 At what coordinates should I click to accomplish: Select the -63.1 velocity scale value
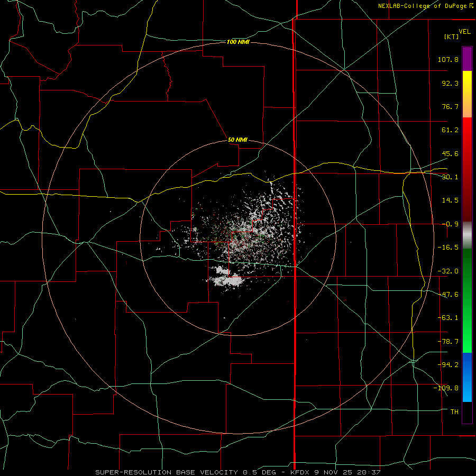[x=448, y=318]
